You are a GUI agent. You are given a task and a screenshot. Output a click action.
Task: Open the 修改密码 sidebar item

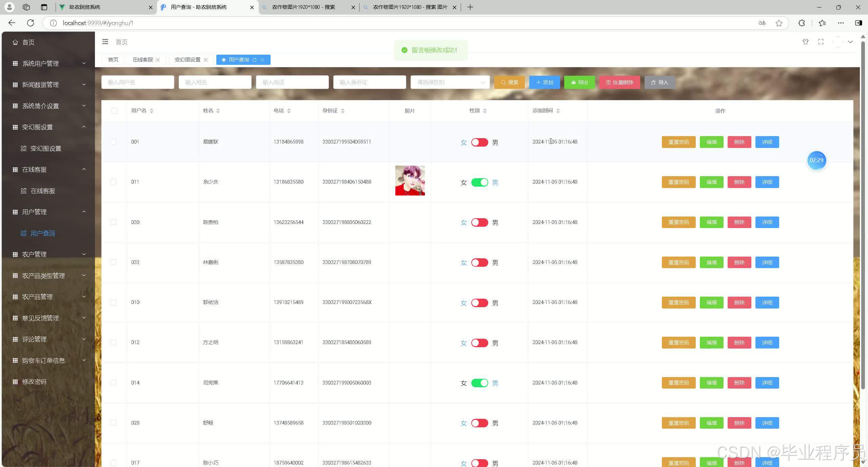click(x=48, y=381)
